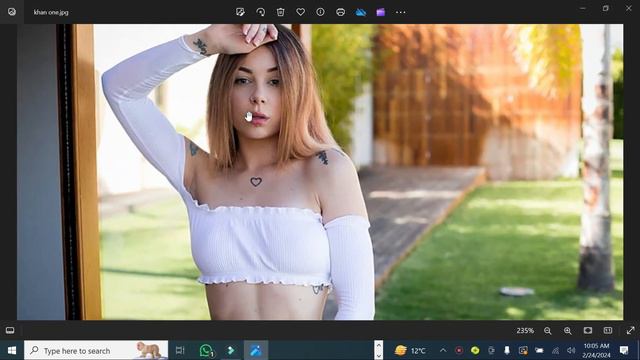
Task: Click the 235% zoom level
Action: pyautogui.click(x=525, y=331)
